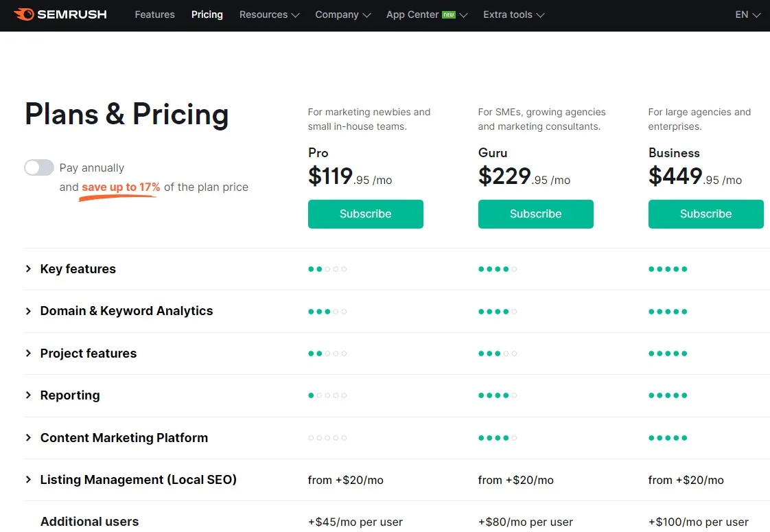
Task: Open the Resources dropdown menu
Action: coord(269,14)
